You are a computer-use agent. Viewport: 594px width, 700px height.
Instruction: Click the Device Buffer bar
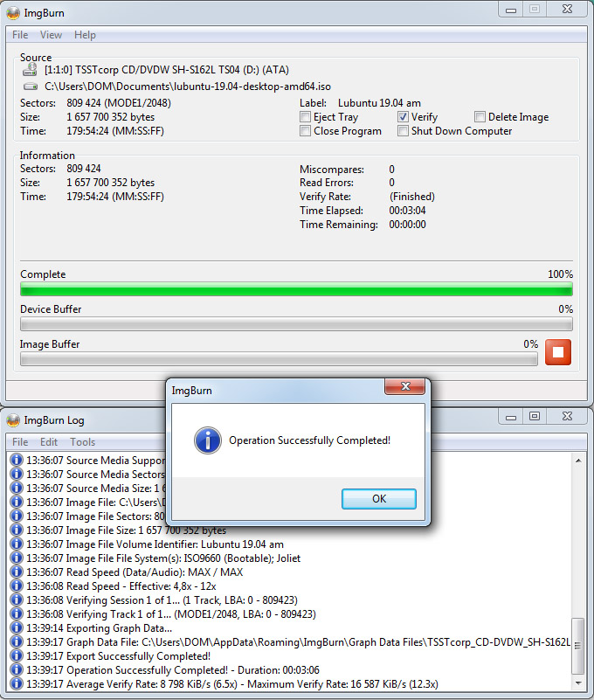click(x=296, y=324)
